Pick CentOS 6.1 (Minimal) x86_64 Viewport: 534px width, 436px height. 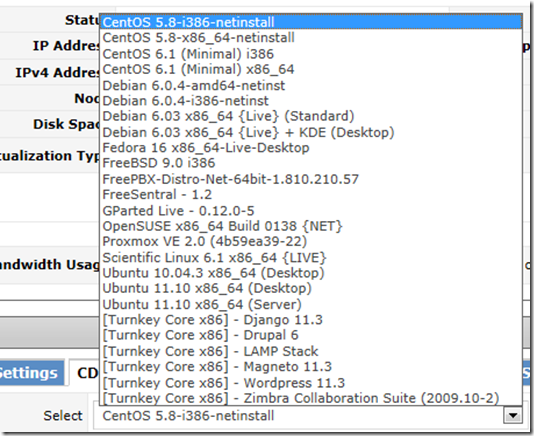(x=311, y=69)
